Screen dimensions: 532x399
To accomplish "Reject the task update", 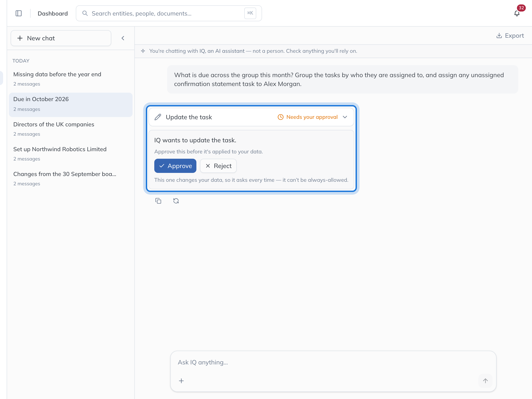I will [218, 166].
